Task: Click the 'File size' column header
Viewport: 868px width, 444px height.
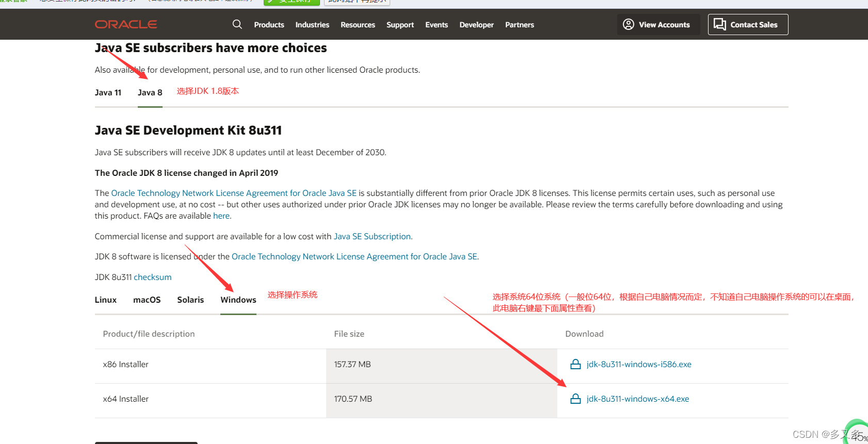Action: point(349,334)
